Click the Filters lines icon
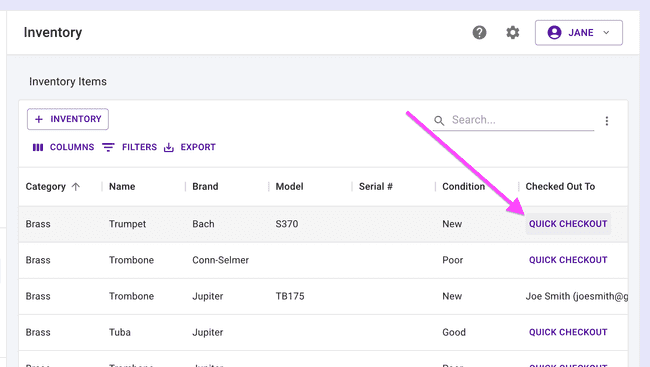The height and width of the screenshot is (367, 650). coord(108,147)
